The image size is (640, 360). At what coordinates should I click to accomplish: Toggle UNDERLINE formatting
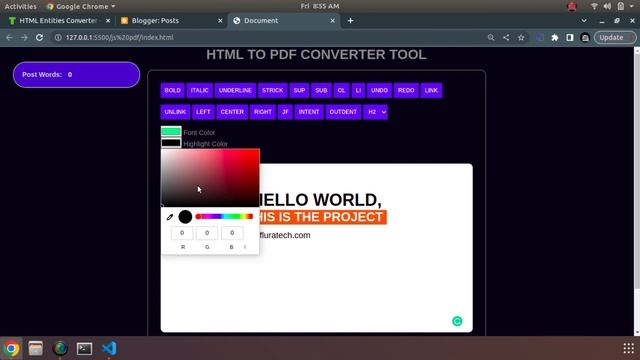(x=235, y=90)
